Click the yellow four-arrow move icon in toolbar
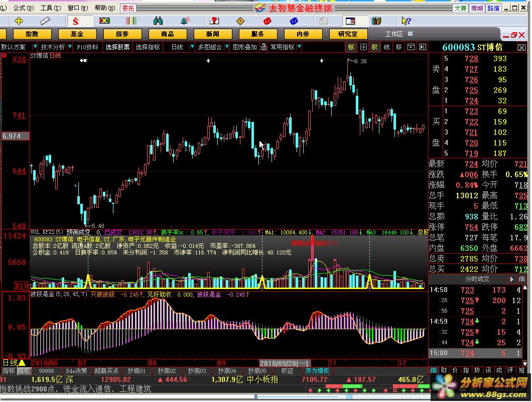532x402 pixels. (x=19, y=21)
